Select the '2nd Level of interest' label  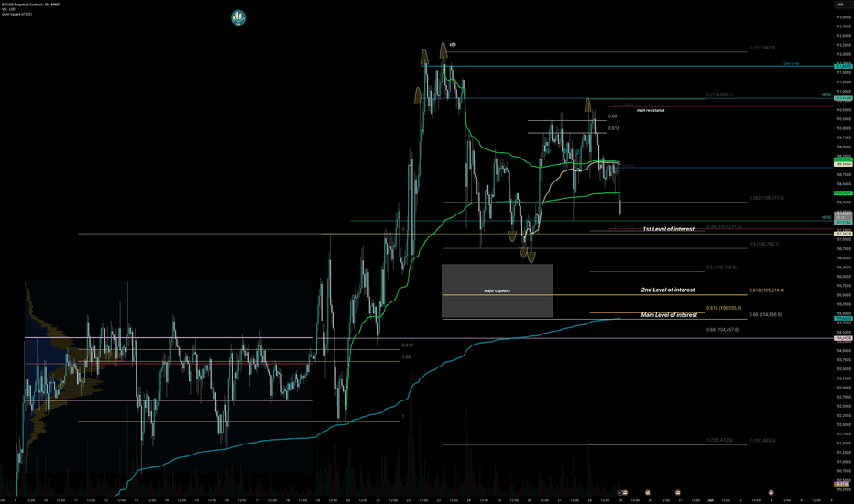tap(668, 290)
